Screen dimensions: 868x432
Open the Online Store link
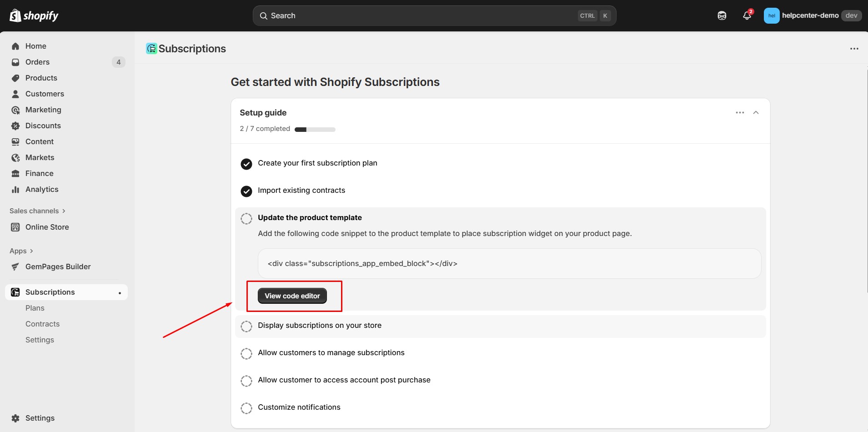coord(47,227)
